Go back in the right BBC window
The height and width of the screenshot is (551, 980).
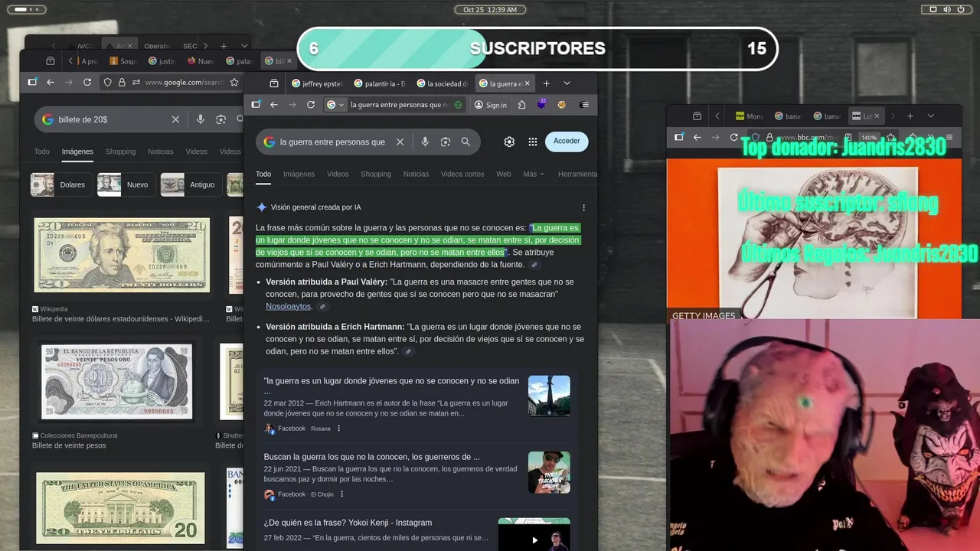[697, 137]
